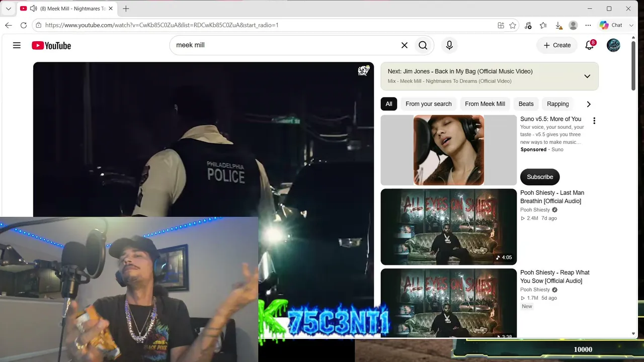Viewport: 644px width, 362px height.
Task: Reload the current page
Action: coord(24,25)
